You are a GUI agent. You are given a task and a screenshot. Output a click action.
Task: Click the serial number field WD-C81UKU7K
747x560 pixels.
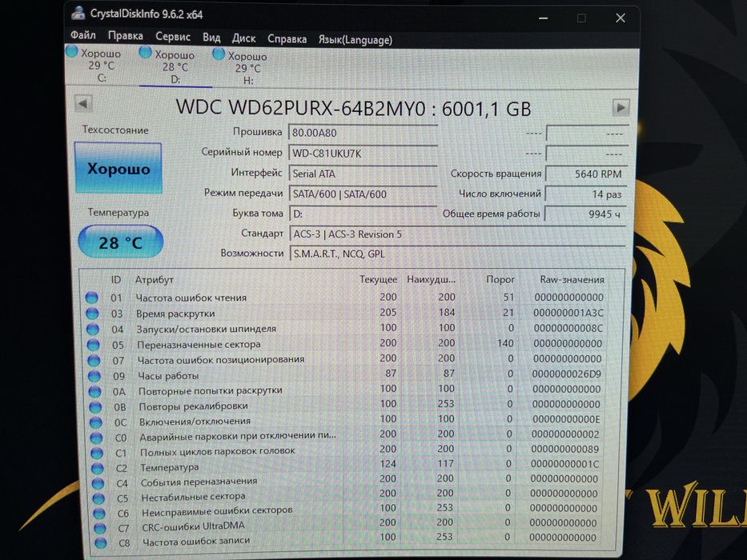pos(363,154)
